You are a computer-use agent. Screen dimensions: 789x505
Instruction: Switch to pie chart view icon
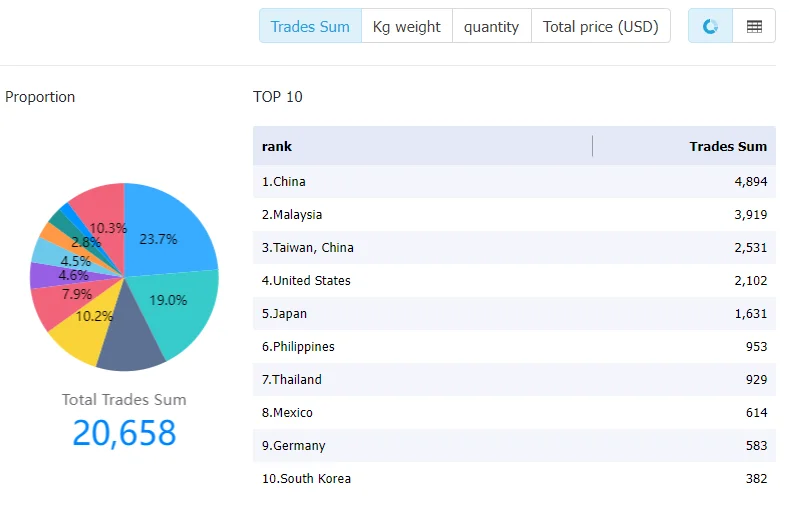click(x=710, y=26)
